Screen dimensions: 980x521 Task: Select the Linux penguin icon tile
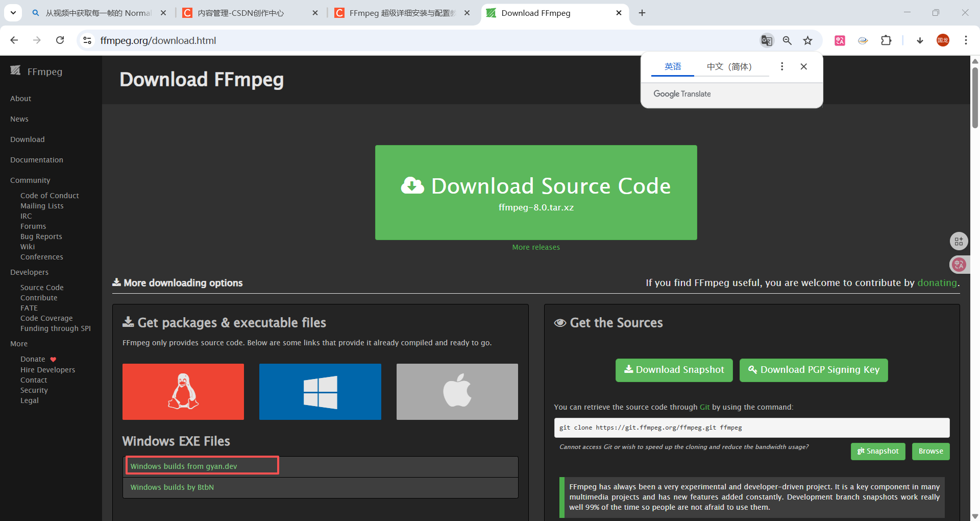coord(183,392)
